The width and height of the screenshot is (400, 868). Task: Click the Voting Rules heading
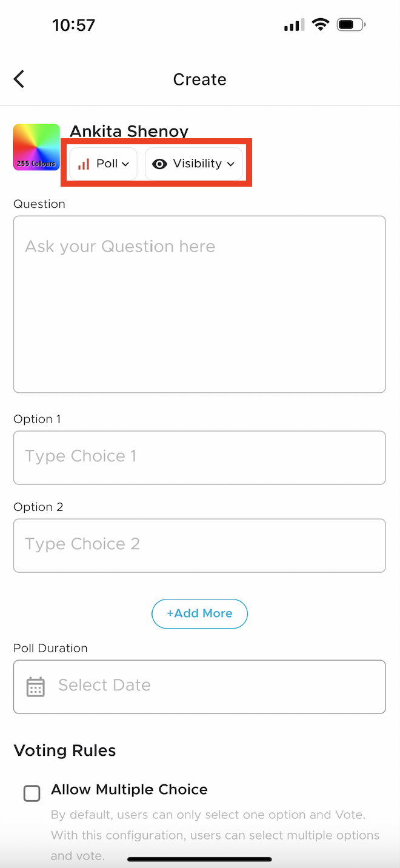[64, 750]
